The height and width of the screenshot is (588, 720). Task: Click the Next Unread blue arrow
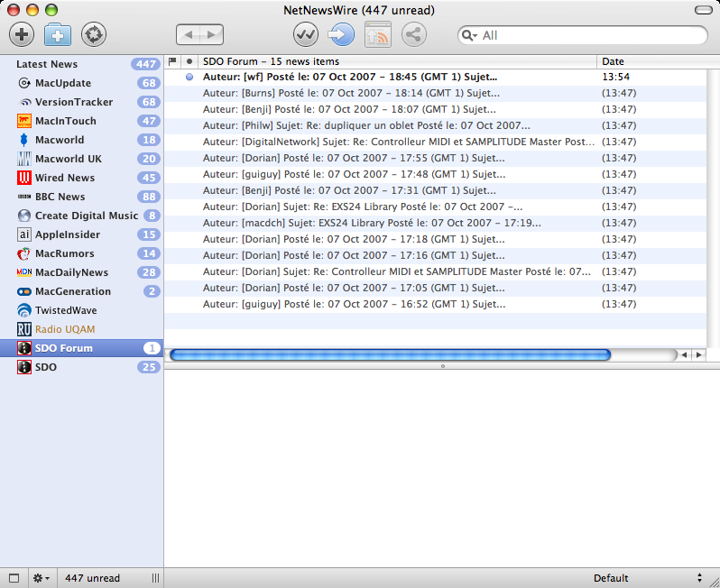click(341, 34)
